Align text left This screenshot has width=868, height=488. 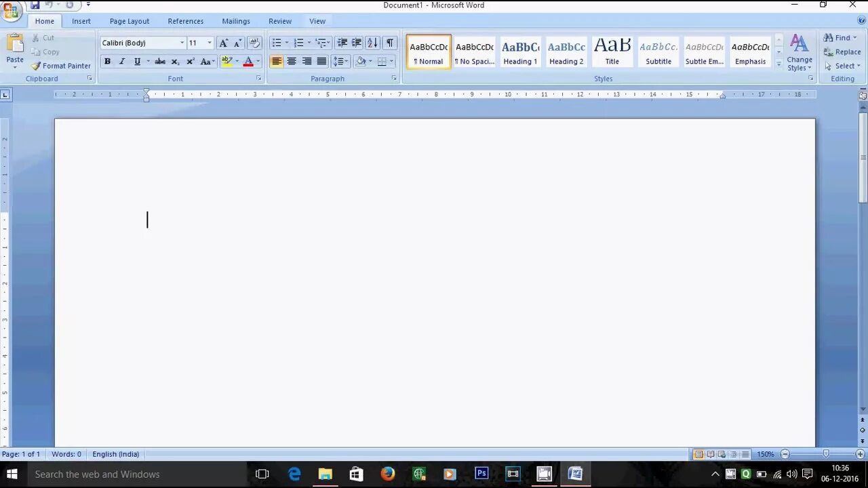(277, 62)
